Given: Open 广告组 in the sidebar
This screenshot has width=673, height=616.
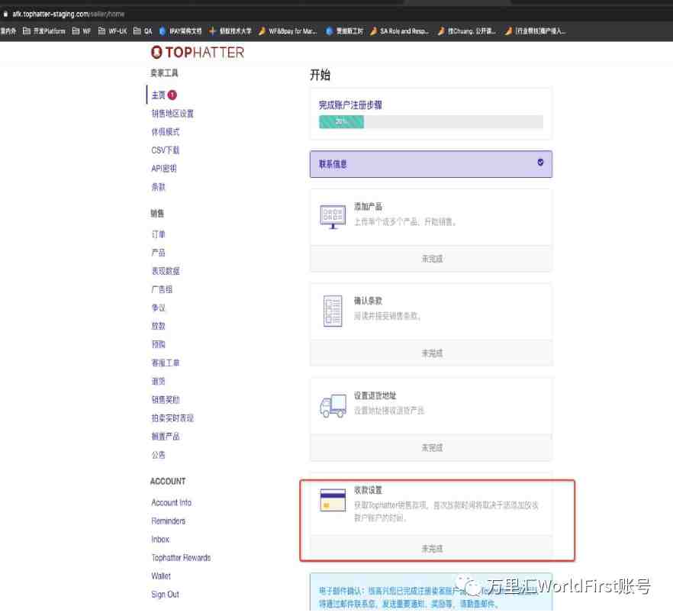Looking at the screenshot, I should (x=162, y=289).
